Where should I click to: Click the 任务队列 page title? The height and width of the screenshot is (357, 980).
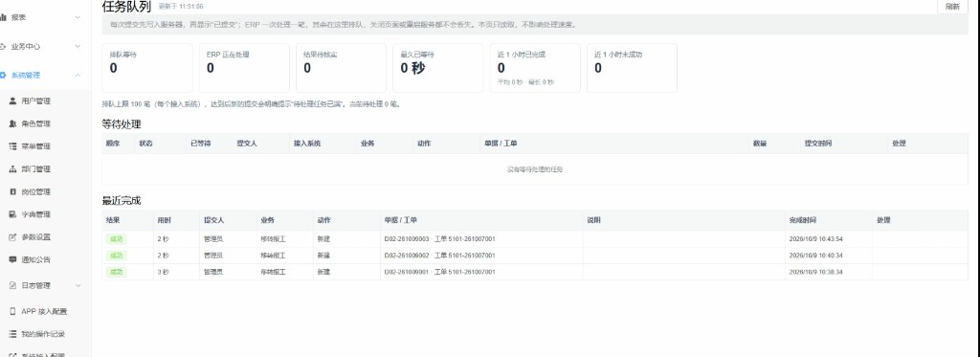[126, 7]
